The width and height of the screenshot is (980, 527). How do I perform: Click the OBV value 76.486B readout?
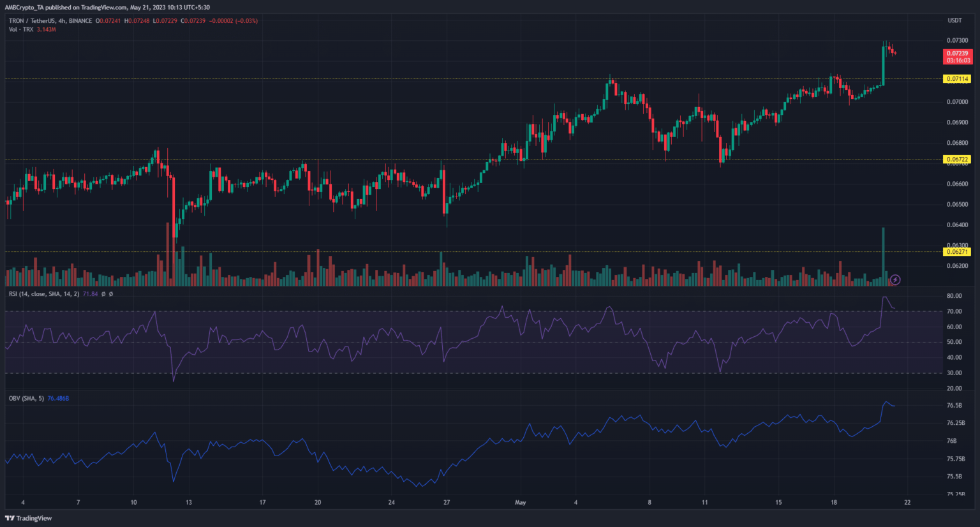pos(58,399)
